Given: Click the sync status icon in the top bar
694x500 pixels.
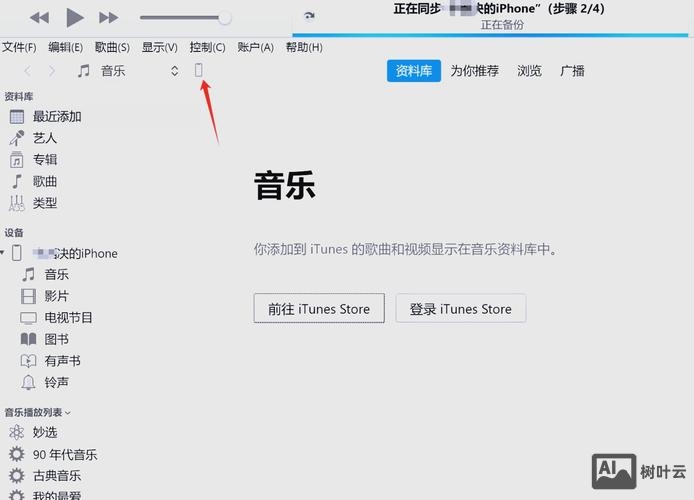Looking at the screenshot, I should click(309, 16).
